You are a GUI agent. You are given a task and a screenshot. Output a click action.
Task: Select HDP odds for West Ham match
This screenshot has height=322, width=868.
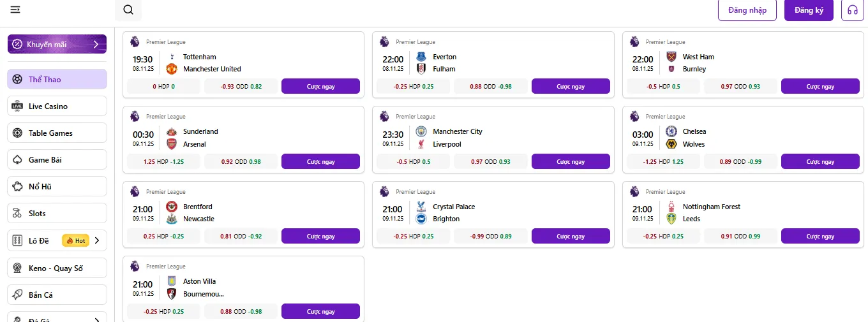tap(663, 87)
